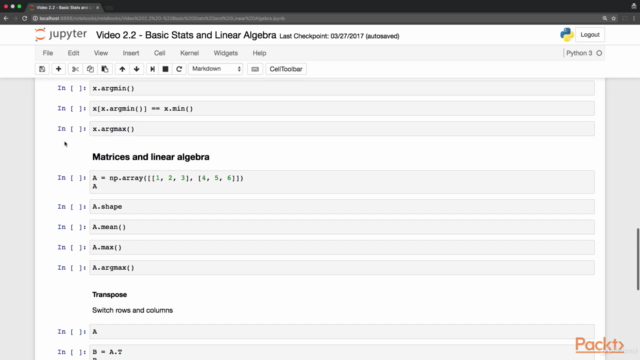The height and width of the screenshot is (360, 640).
Task: Open the Widgets menu
Action: (x=226, y=53)
